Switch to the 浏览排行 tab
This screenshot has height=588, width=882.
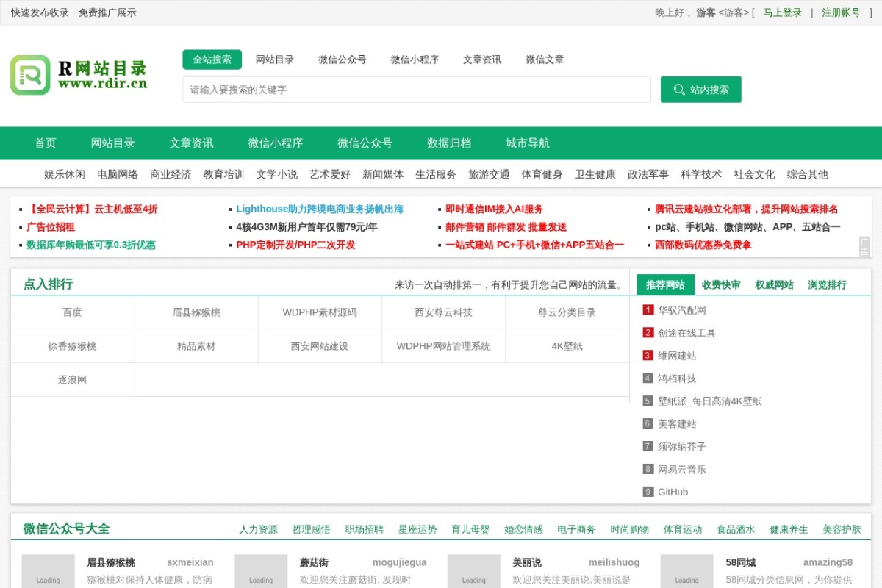pos(827,284)
